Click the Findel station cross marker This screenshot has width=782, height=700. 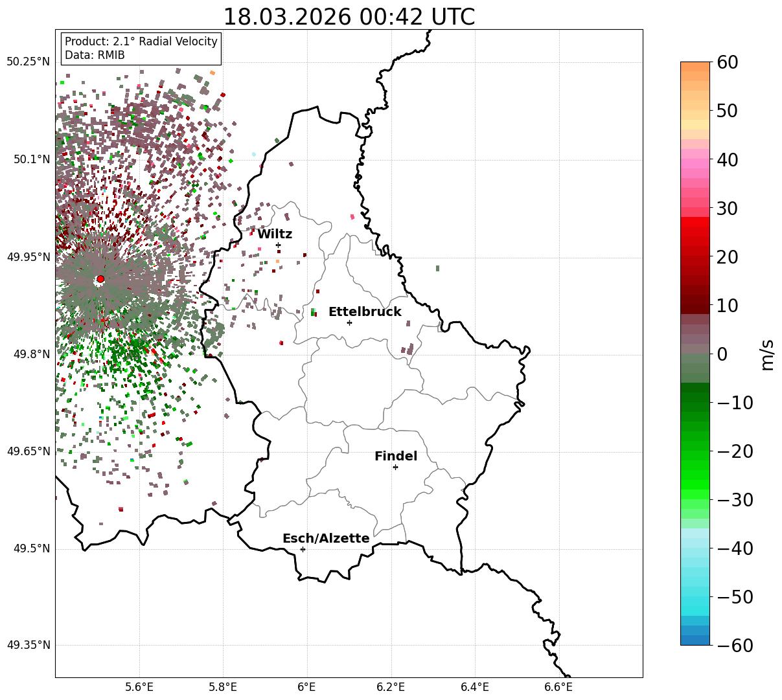395,467
